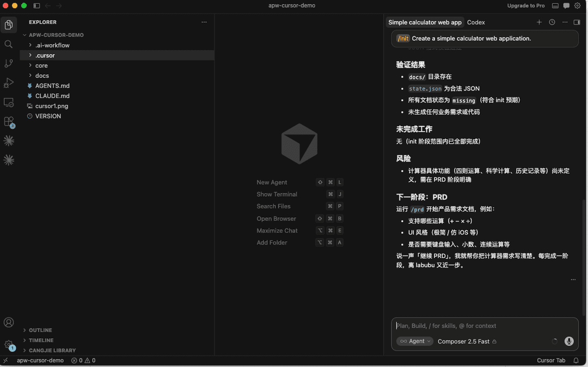This screenshot has height=367, width=588.
Task: Toggle the primary sidebar layout icon in title bar
Action: 36,5
